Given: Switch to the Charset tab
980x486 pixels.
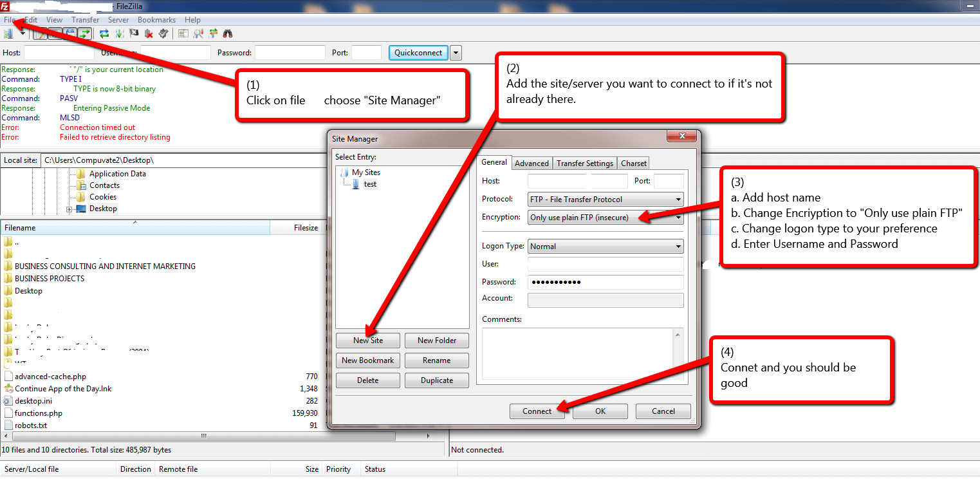Looking at the screenshot, I should pos(634,164).
